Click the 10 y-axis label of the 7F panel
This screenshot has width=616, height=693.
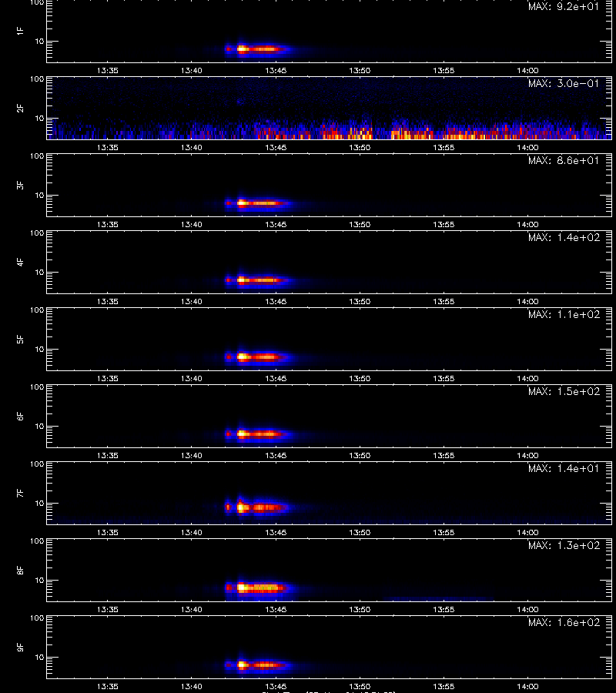tap(39, 503)
